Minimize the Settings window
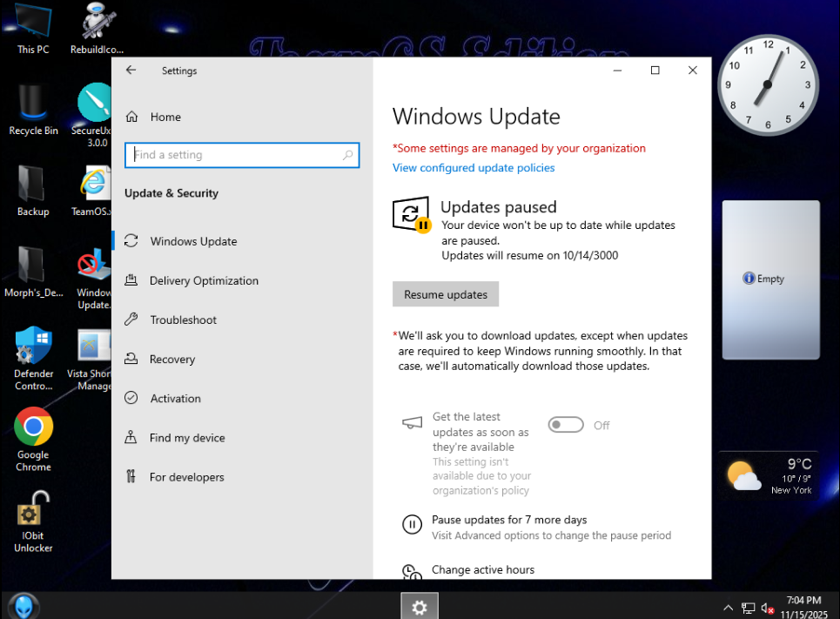This screenshot has width=840, height=619. [x=618, y=71]
